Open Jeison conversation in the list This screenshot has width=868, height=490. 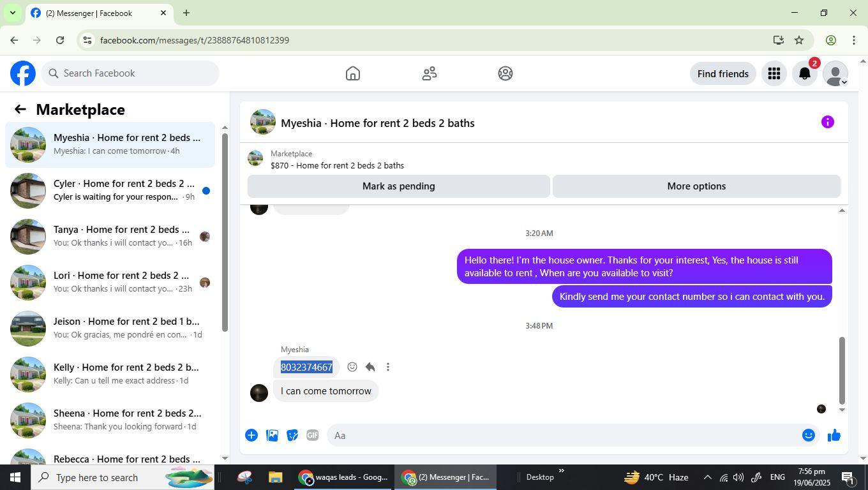110,329
